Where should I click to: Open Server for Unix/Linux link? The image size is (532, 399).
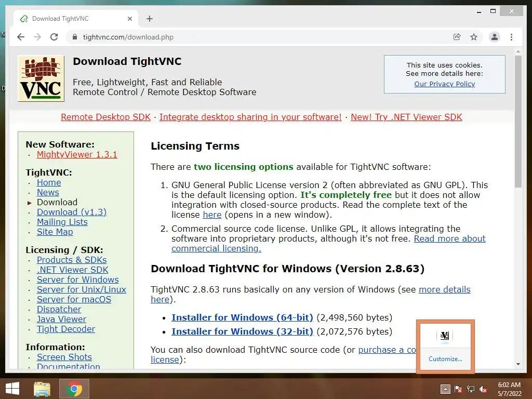(x=82, y=289)
